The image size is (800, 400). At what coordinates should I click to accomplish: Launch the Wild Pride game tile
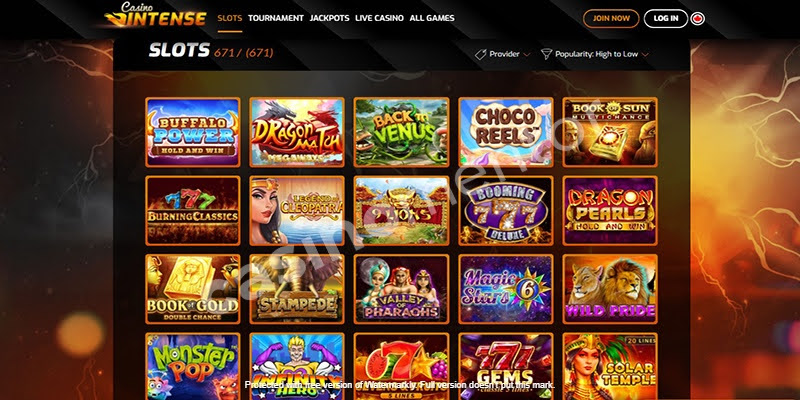pyautogui.click(x=610, y=289)
